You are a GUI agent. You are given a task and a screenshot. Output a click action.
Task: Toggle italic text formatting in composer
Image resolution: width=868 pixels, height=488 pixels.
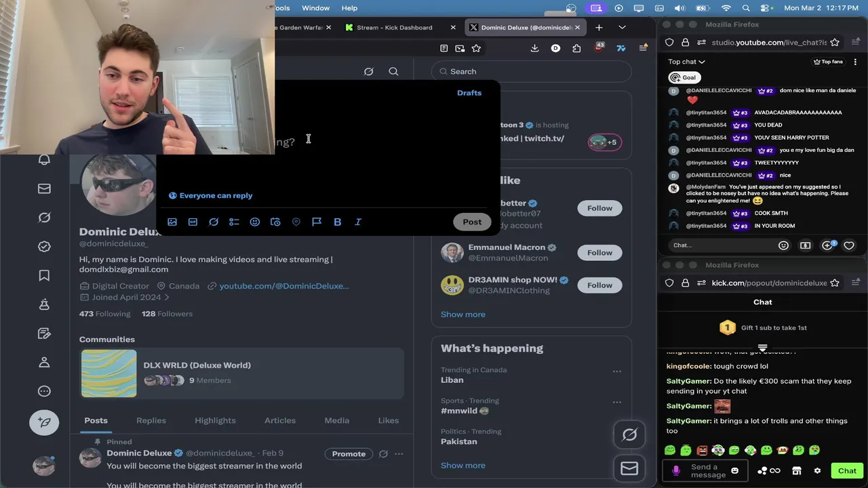coord(358,222)
